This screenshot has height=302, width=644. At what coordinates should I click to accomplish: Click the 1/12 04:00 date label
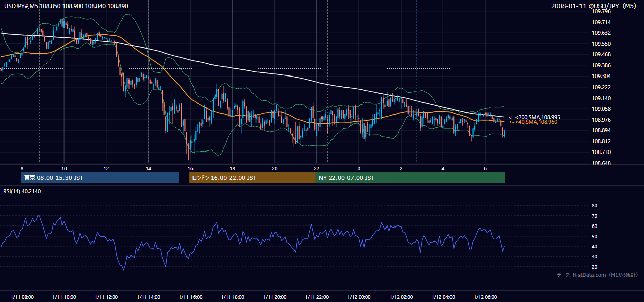pyautogui.click(x=443, y=297)
